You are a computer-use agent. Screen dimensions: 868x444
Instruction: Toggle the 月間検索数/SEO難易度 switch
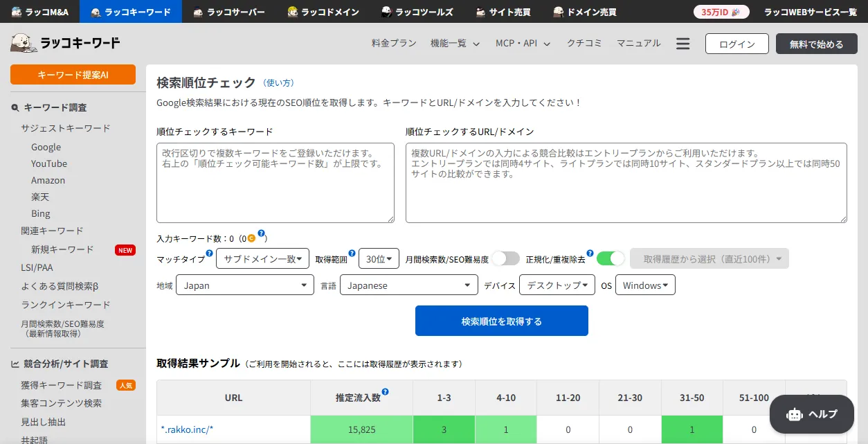tap(506, 258)
